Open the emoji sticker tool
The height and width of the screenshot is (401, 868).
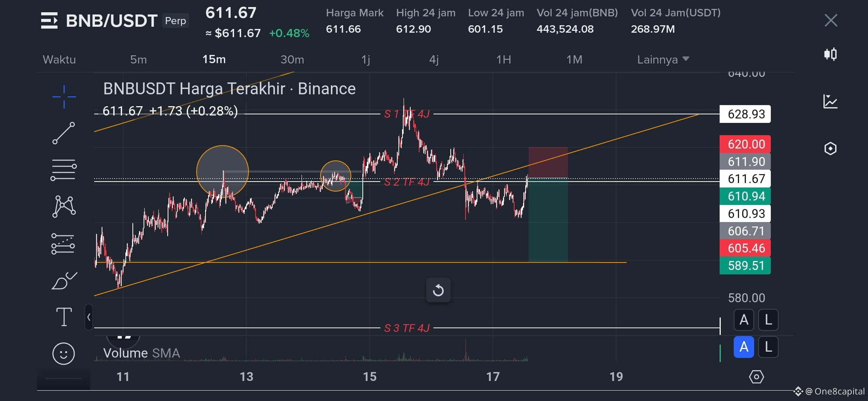pyautogui.click(x=63, y=353)
